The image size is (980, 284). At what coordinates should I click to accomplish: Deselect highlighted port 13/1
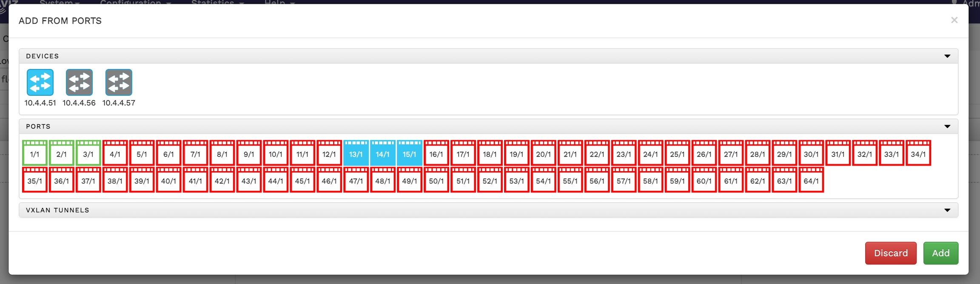click(x=356, y=153)
